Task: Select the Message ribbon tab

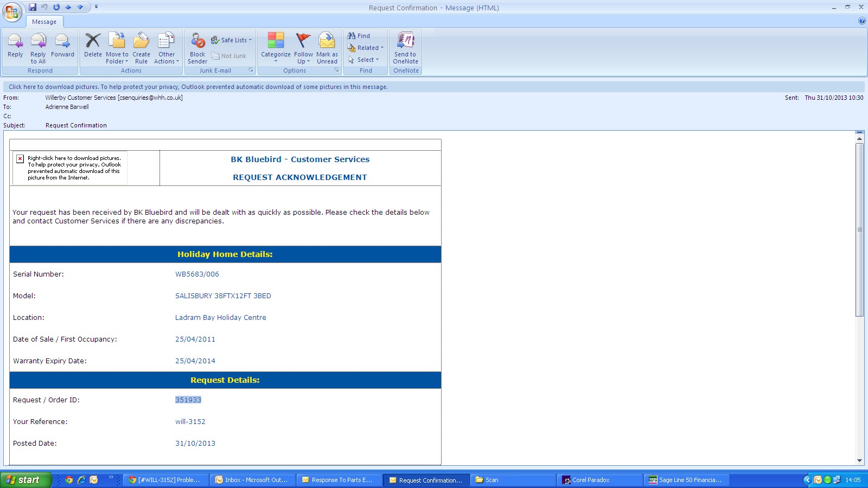Action: click(44, 22)
